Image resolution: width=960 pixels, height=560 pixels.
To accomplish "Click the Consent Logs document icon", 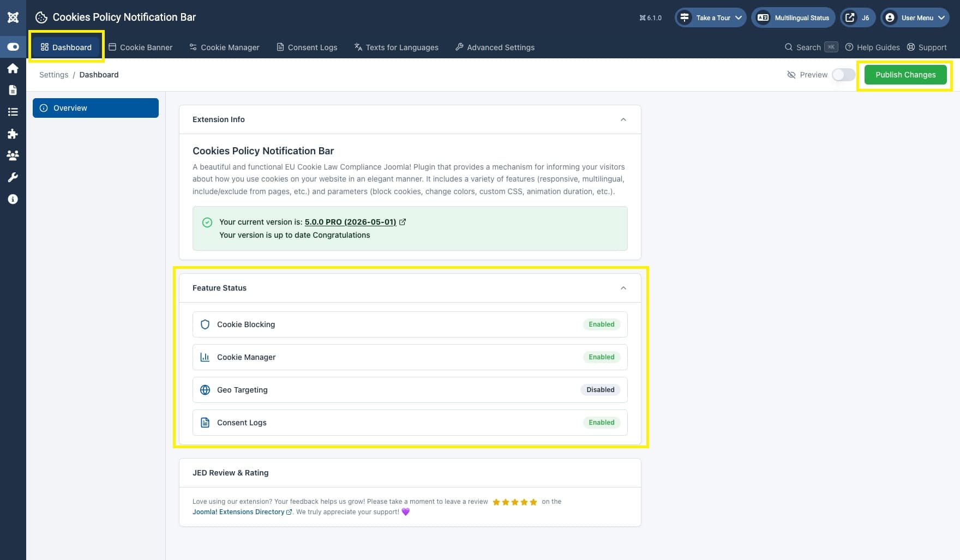I will point(205,423).
